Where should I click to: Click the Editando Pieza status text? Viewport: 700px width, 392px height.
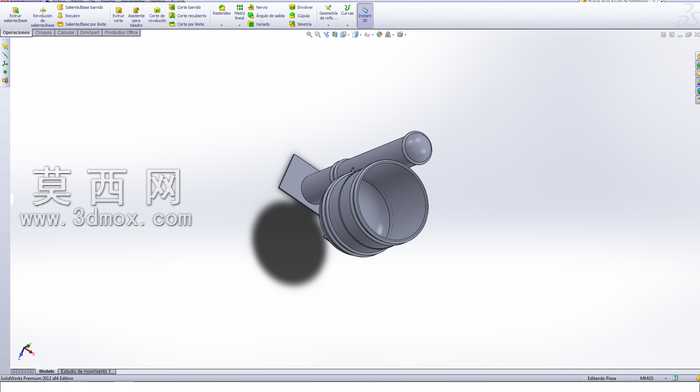point(601,378)
